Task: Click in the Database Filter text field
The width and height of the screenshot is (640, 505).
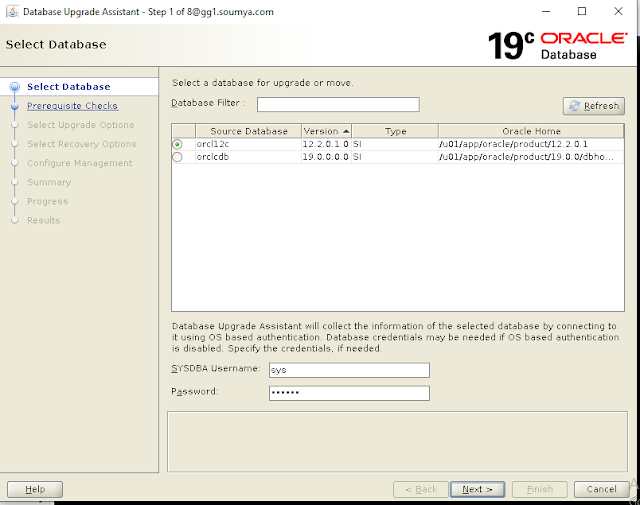Action: 337,104
